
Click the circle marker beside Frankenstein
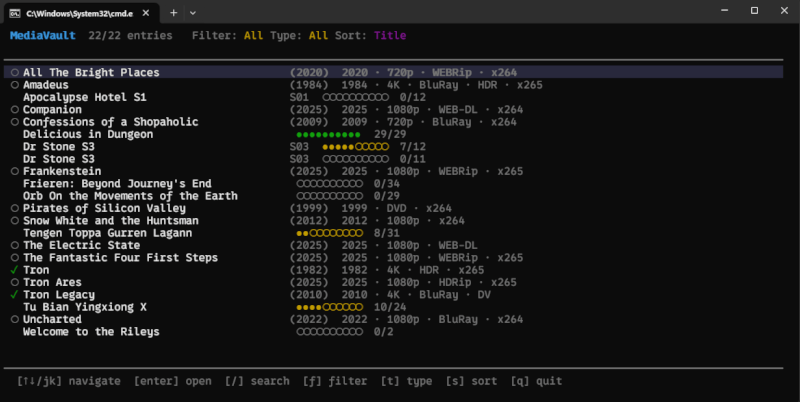click(14, 171)
